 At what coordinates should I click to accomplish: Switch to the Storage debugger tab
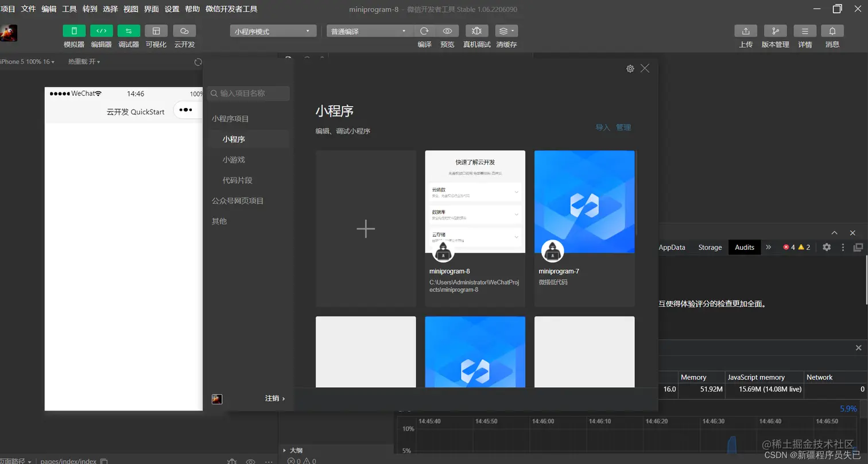click(710, 248)
